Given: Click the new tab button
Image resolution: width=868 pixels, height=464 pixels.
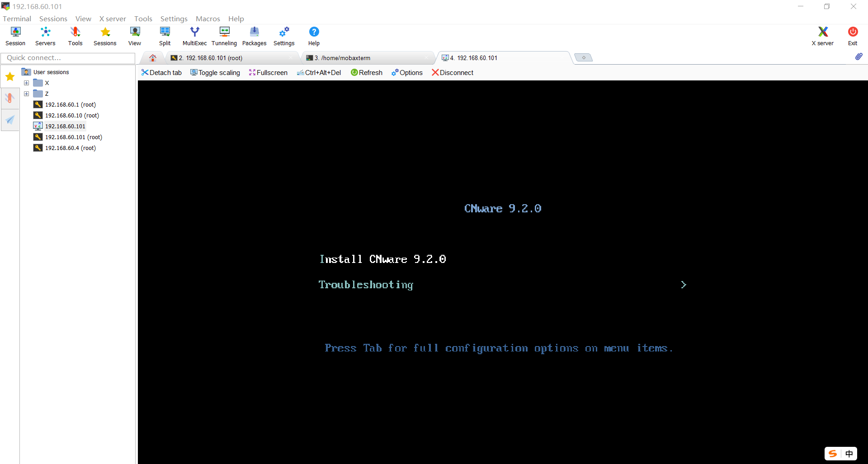Looking at the screenshot, I should pyautogui.click(x=584, y=57).
